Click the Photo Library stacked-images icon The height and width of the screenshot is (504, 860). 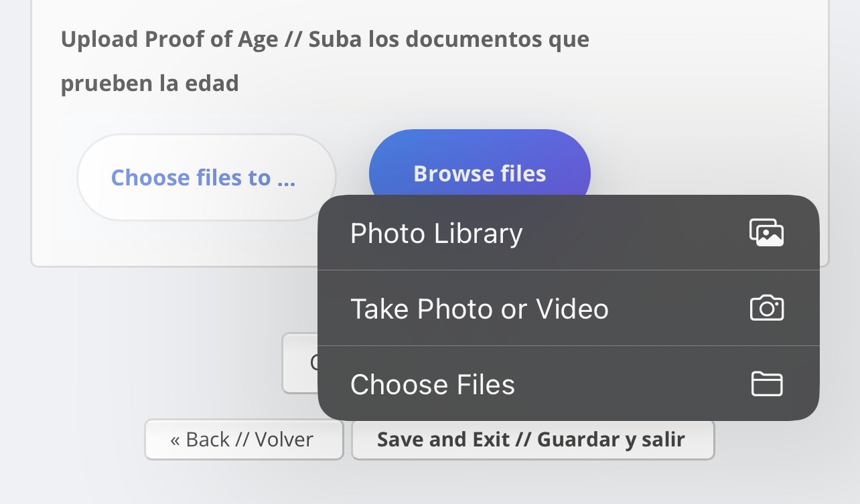[x=766, y=233]
